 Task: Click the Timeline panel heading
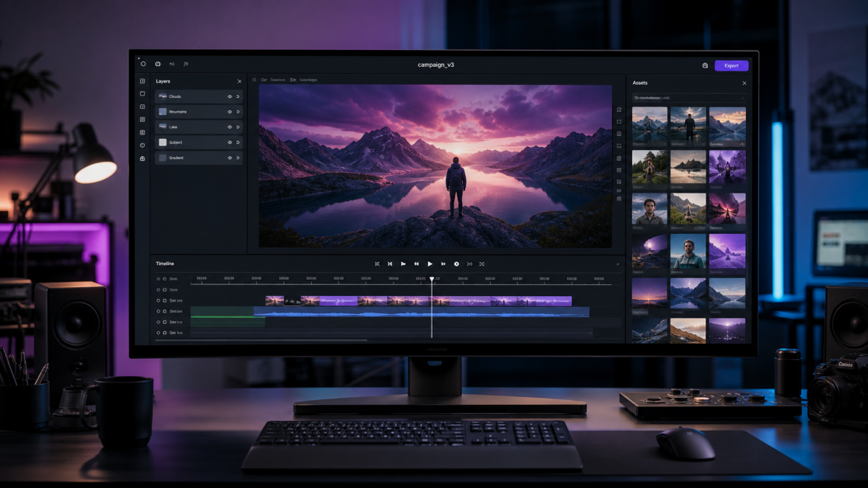pyautogui.click(x=165, y=263)
